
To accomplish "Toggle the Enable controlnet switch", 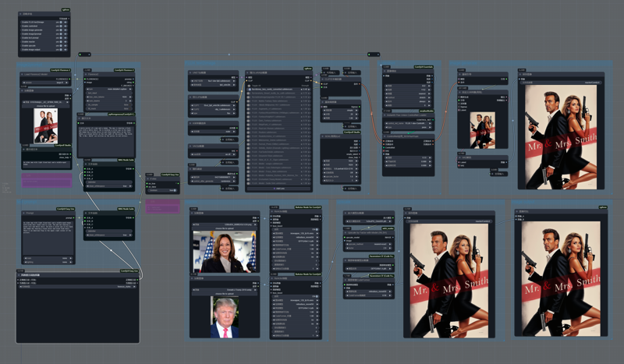I will point(61,27).
